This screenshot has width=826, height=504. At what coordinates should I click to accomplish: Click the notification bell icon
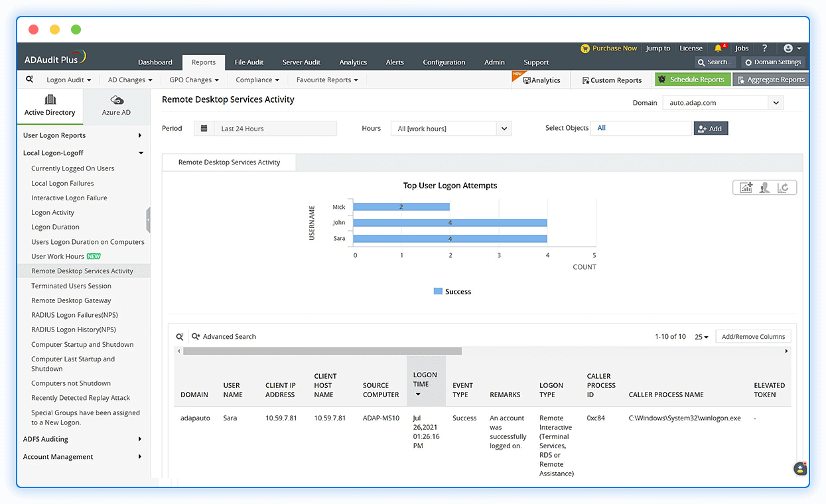[x=718, y=48]
